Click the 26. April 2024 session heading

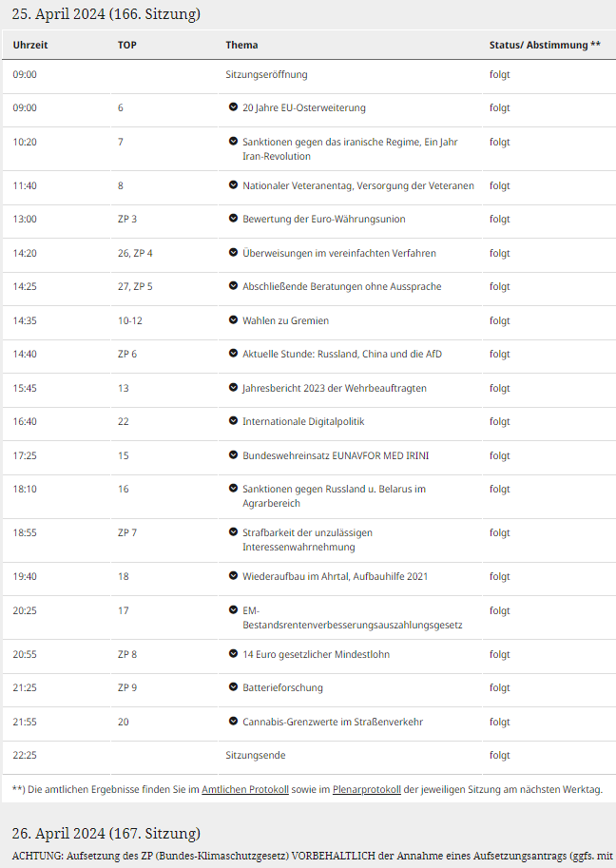pos(106,834)
